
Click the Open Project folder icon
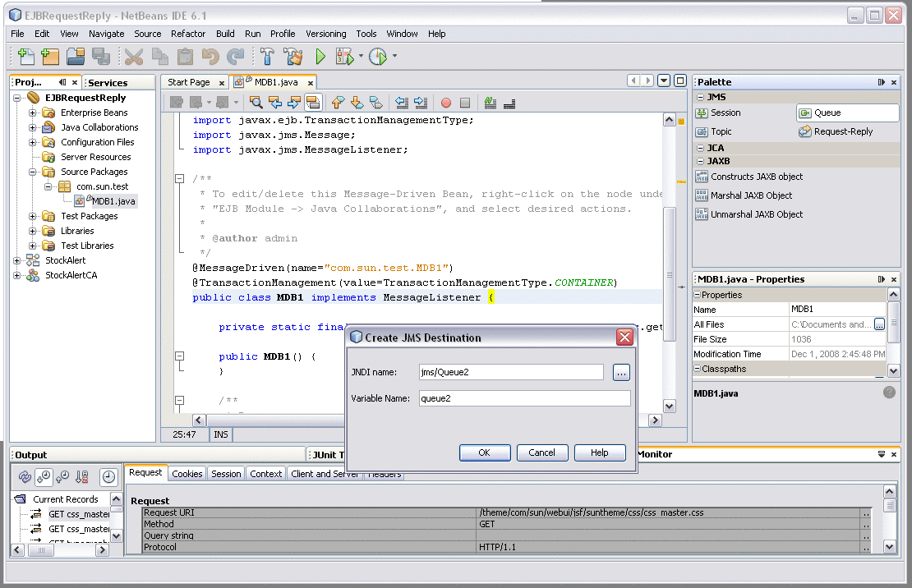click(76, 57)
